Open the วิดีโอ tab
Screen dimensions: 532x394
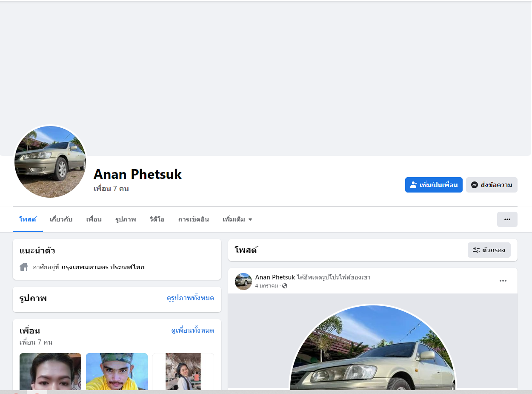tap(157, 219)
